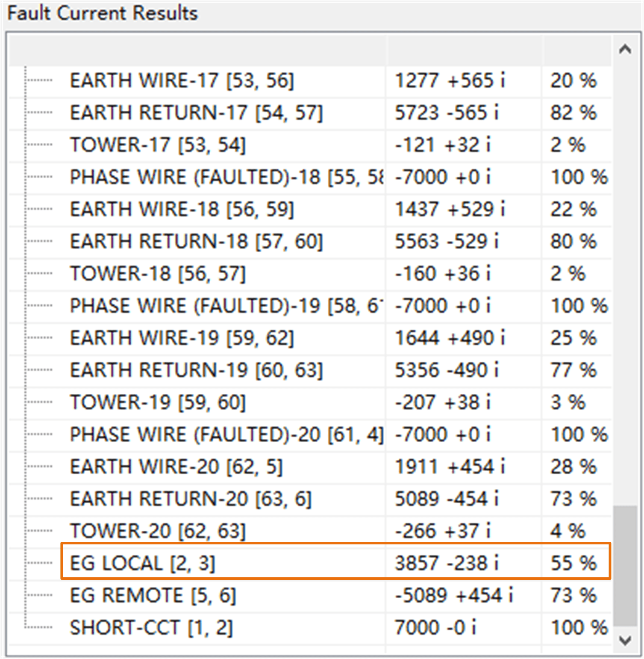Select the TOWER-17 result row
644x659 pixels.
[158, 145]
